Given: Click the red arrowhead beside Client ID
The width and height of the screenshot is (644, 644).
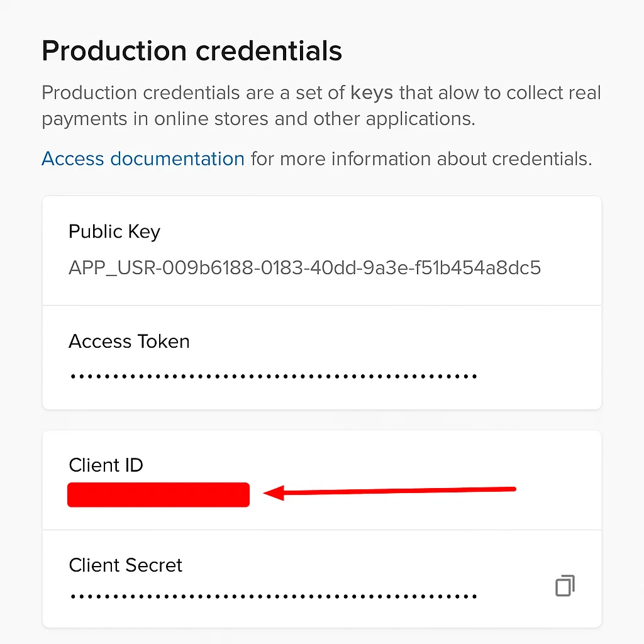Looking at the screenshot, I should point(274,494).
